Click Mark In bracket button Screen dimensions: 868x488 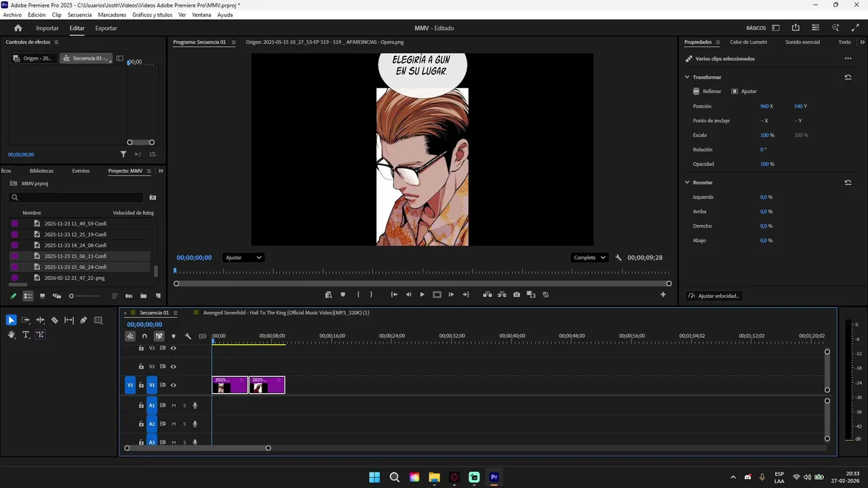click(358, 295)
